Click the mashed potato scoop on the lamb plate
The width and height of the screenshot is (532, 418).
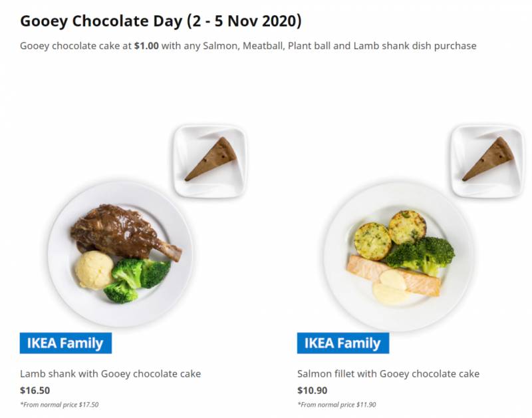click(x=94, y=269)
